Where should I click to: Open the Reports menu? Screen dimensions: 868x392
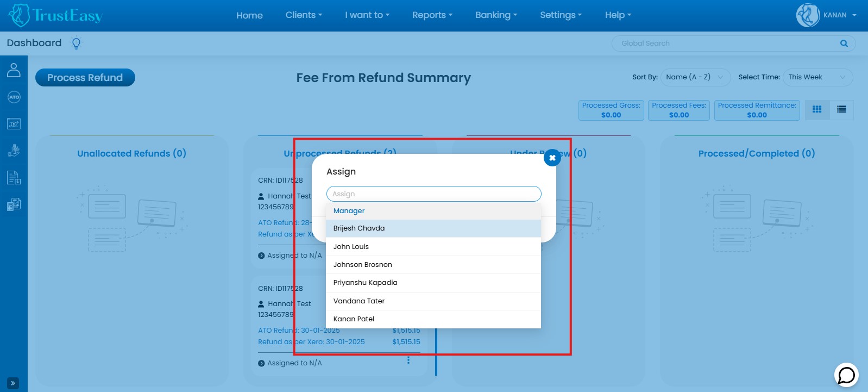[x=432, y=15]
